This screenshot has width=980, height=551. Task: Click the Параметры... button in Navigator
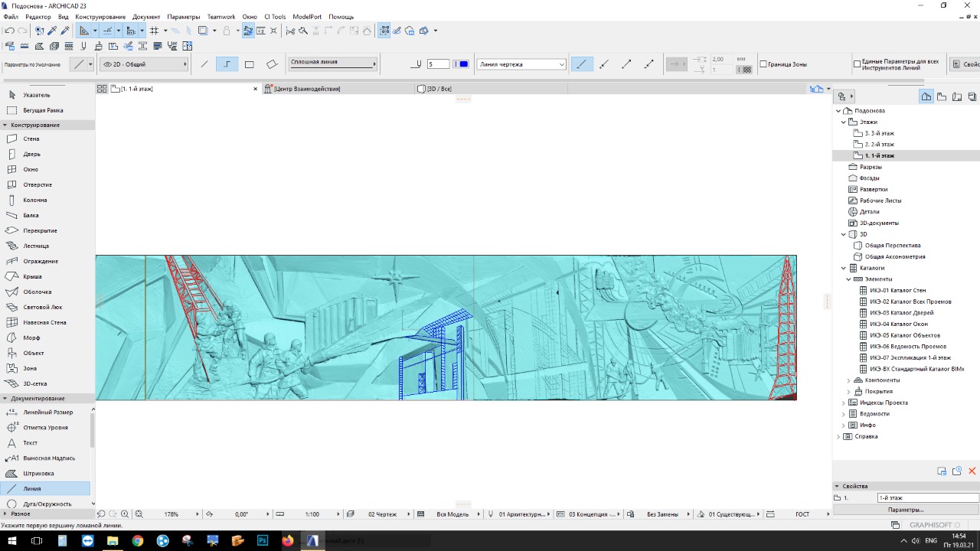906,510
